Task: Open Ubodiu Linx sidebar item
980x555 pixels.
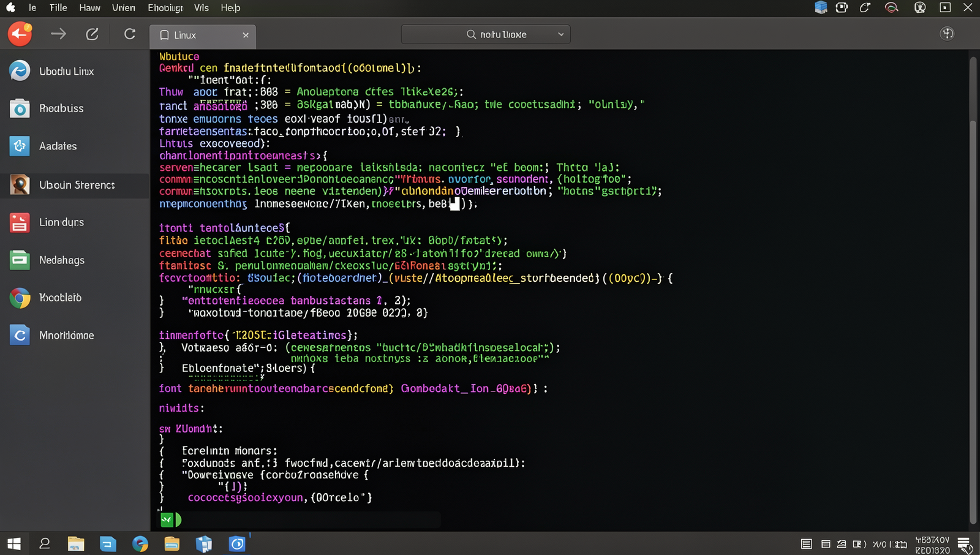Action: (x=75, y=71)
